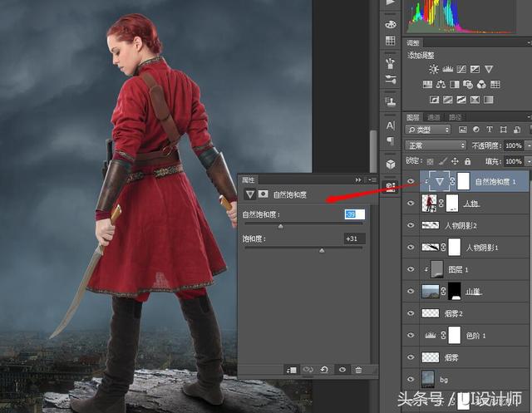This screenshot has width=532, height=413.
Task: Open the Brush Presets panel icon
Action: [391, 62]
